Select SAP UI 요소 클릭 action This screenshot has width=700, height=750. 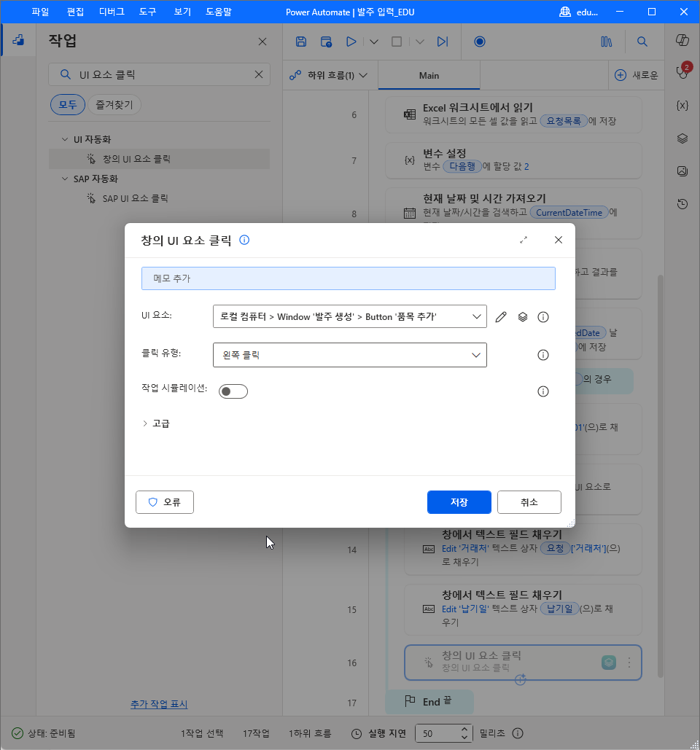[160, 198]
